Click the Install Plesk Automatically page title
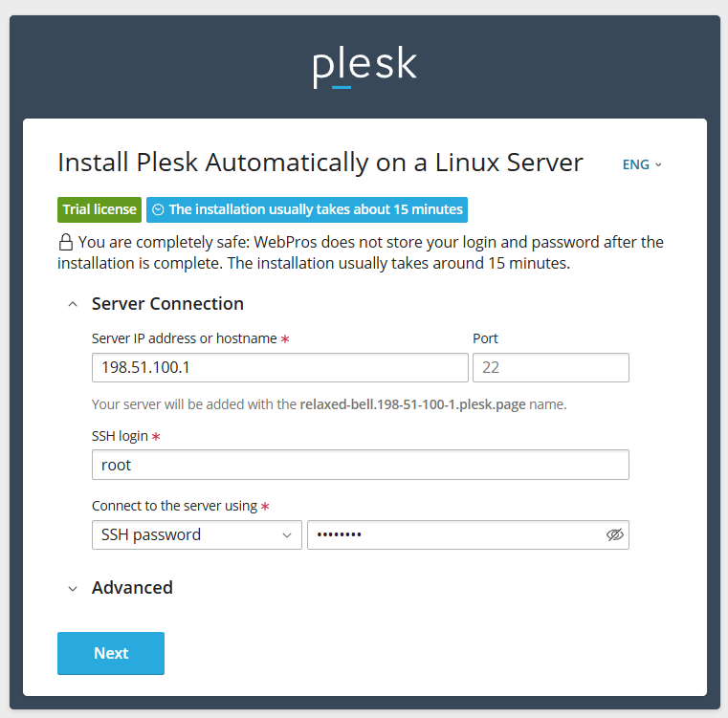The width and height of the screenshot is (728, 718). click(x=320, y=163)
